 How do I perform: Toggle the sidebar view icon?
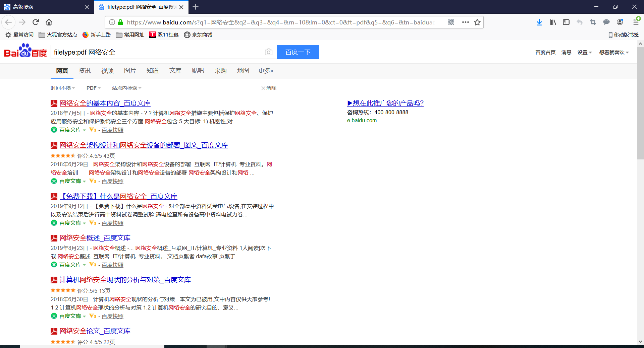tap(566, 22)
